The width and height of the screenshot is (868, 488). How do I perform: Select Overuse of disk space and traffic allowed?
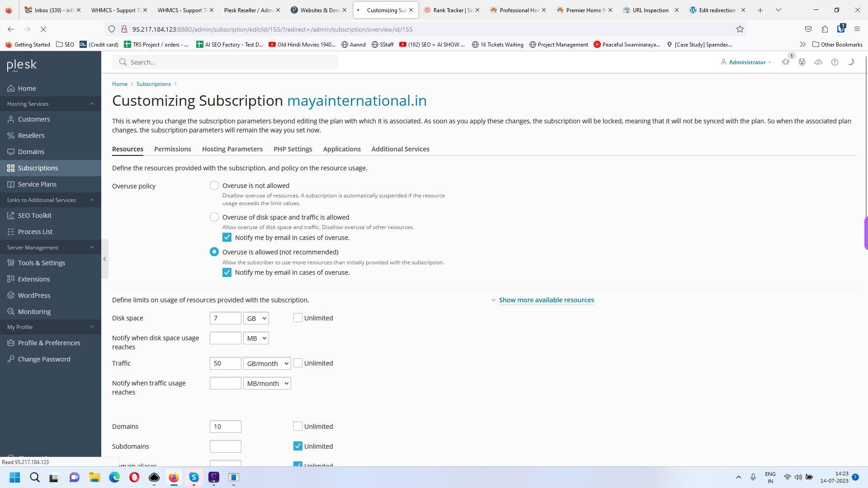214,217
